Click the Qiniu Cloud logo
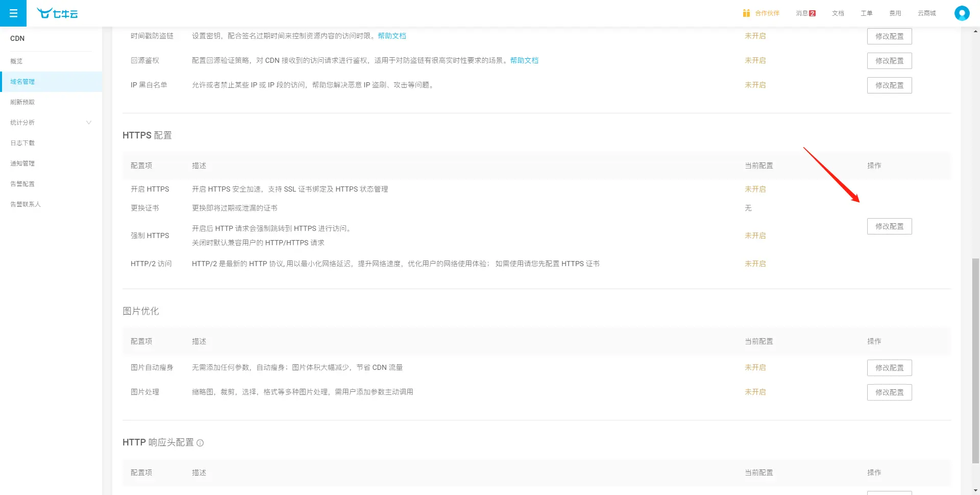This screenshot has width=980, height=495. [x=57, y=13]
